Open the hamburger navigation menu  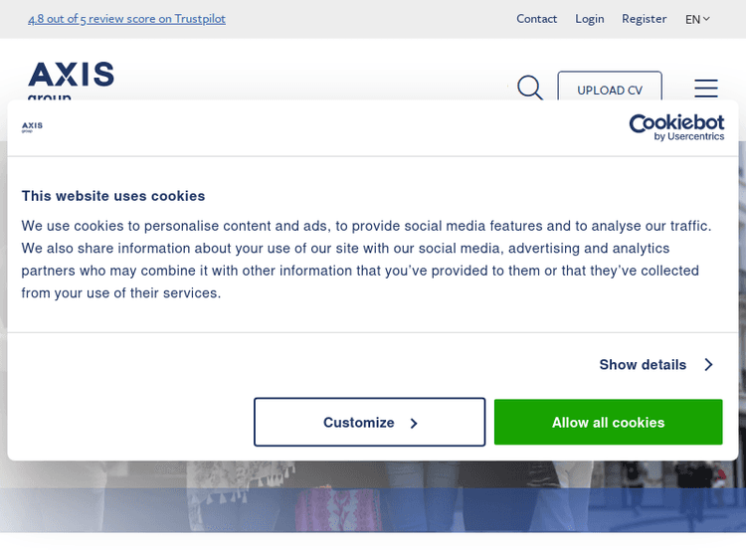coord(706,89)
